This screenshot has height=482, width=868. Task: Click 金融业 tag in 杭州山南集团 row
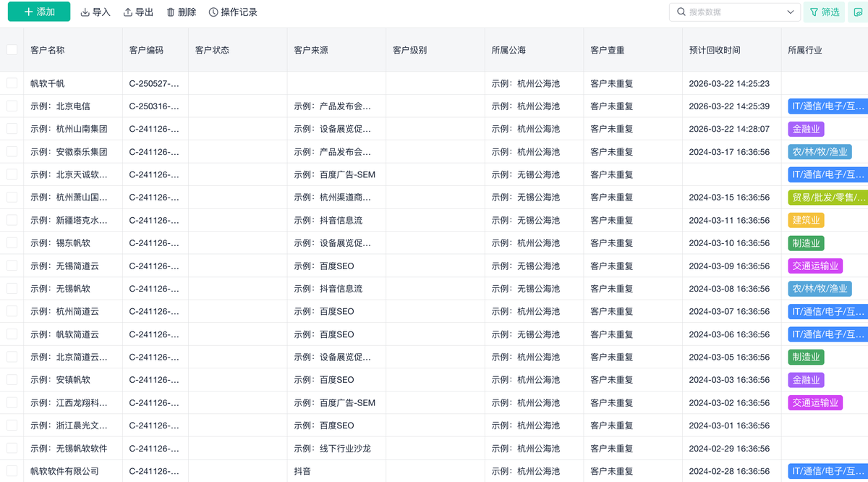[x=806, y=129]
